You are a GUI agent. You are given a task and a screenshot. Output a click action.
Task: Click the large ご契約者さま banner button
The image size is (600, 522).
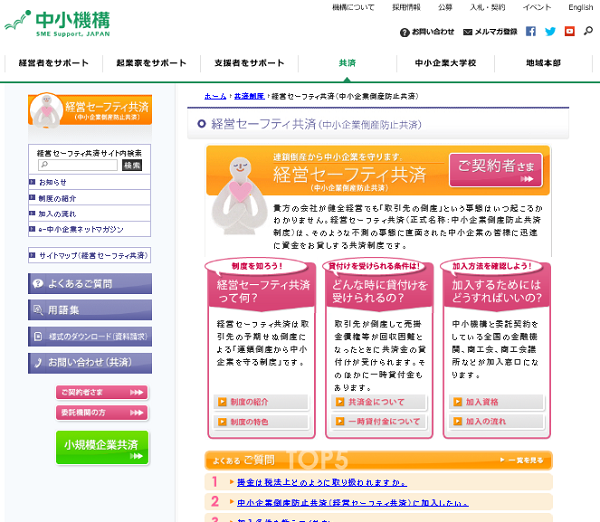pos(496,170)
